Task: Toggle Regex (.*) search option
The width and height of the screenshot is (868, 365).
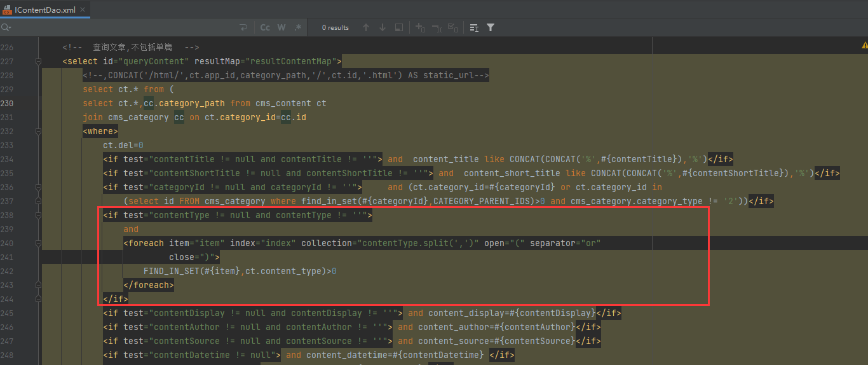Action: click(x=297, y=27)
